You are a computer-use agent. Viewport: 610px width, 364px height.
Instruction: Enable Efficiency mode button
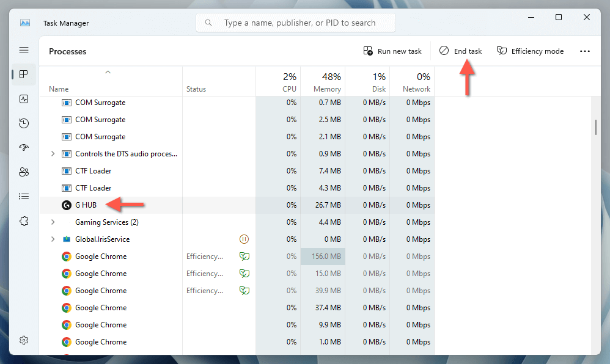pos(530,51)
